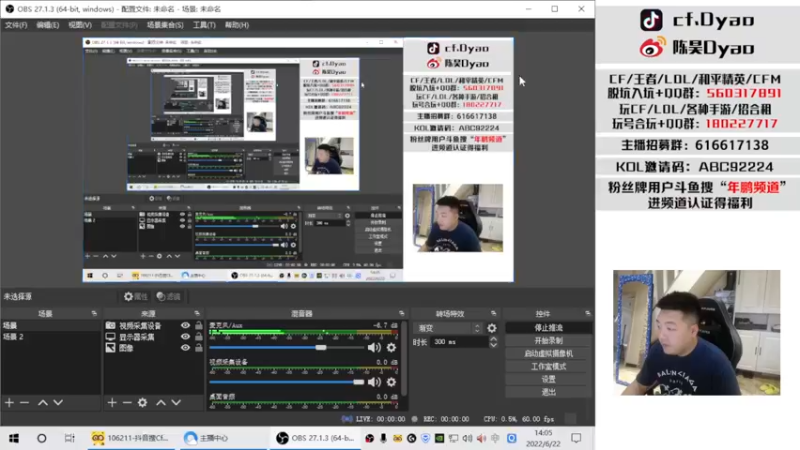Decrease transition duration with down stepper
The height and width of the screenshot is (450, 800).
pos(493,345)
